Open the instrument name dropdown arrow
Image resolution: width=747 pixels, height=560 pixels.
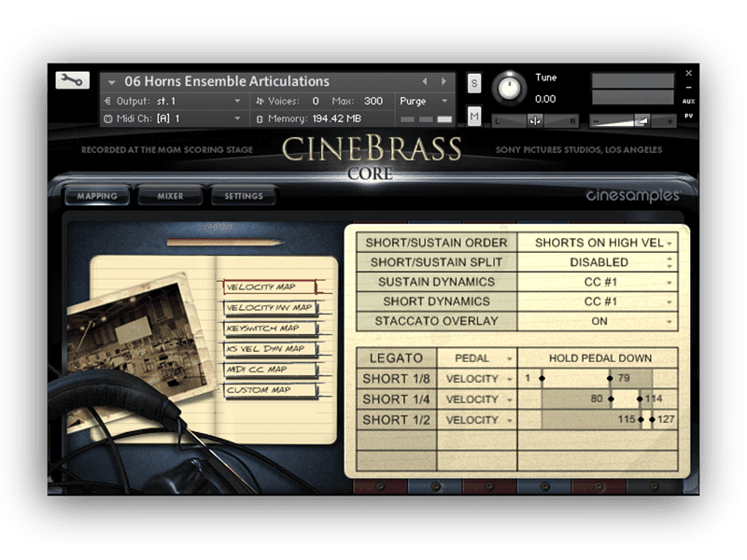111,82
